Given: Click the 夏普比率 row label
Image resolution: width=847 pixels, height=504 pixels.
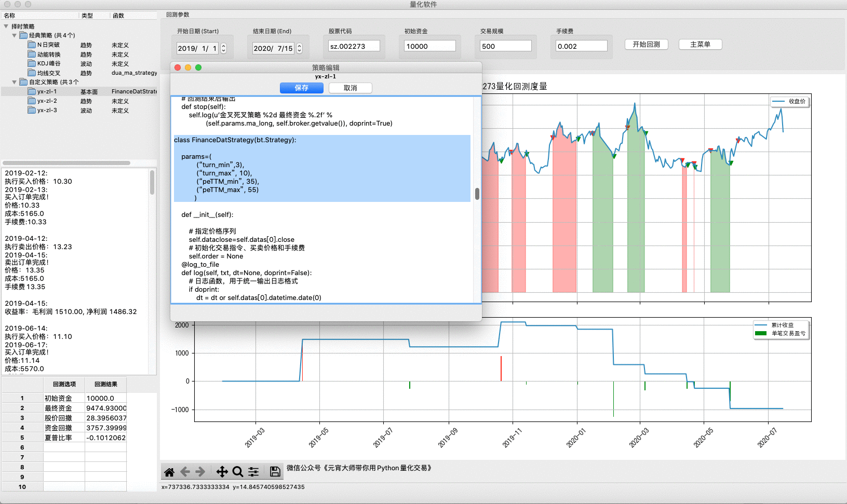Looking at the screenshot, I should pos(64,438).
